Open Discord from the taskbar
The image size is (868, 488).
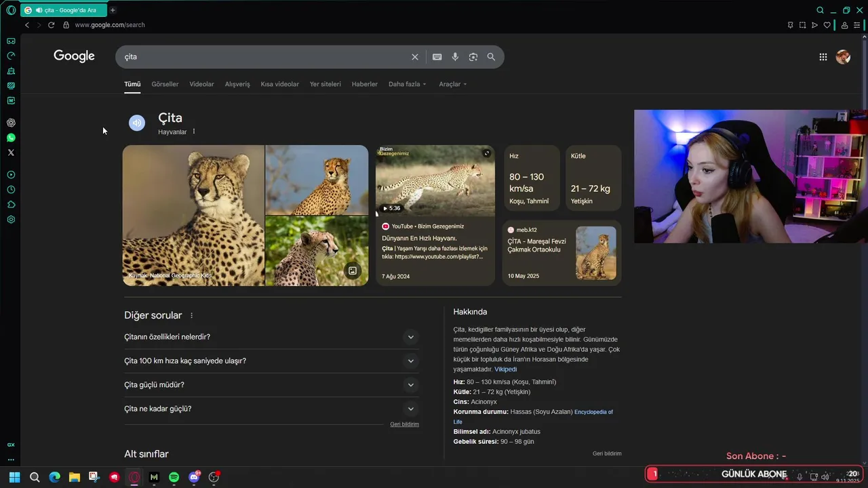pyautogui.click(x=194, y=477)
